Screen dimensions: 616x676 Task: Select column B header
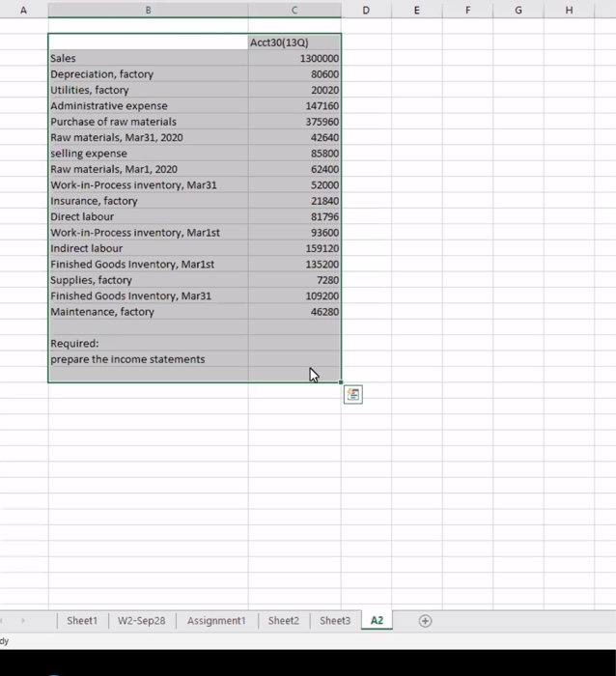[149, 10]
